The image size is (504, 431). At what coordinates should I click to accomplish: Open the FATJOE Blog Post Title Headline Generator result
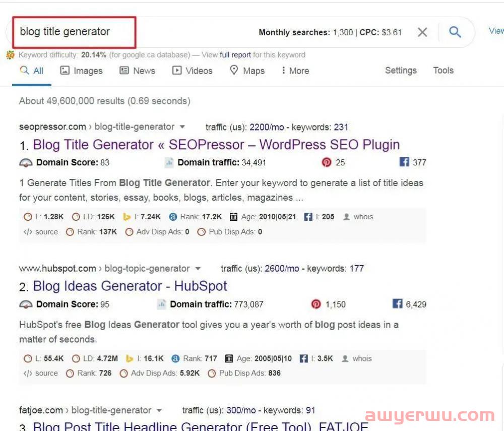click(201, 426)
